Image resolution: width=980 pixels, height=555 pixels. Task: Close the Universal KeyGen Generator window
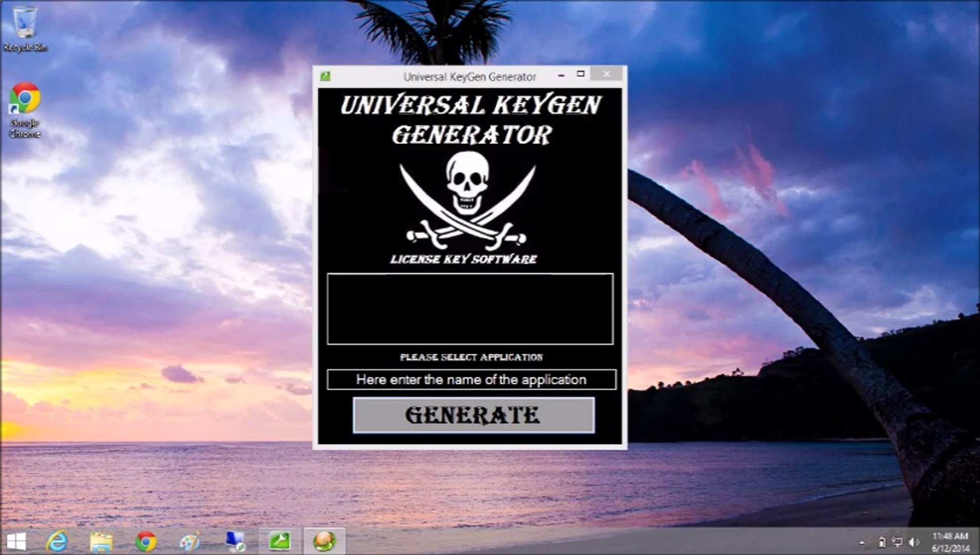click(606, 74)
